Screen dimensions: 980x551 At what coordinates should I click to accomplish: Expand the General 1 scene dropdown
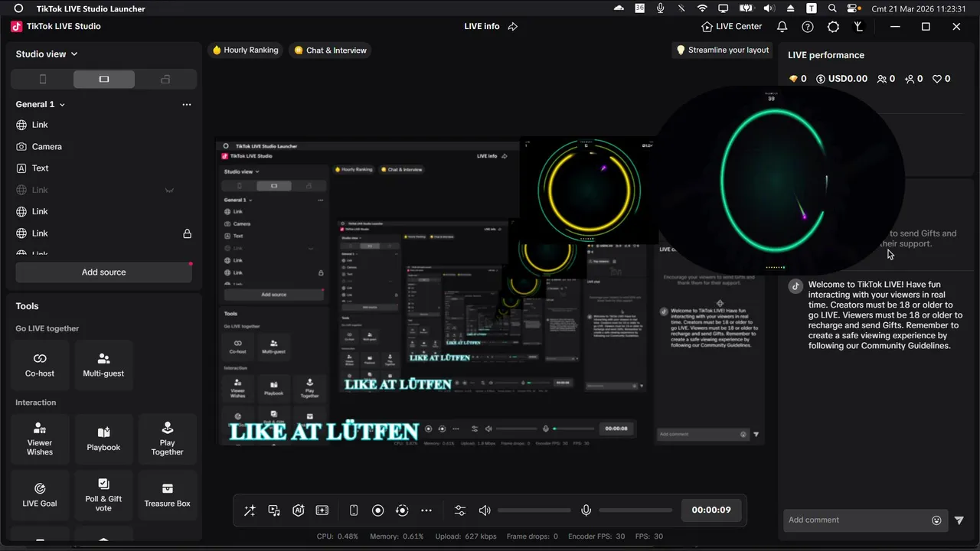[41, 104]
